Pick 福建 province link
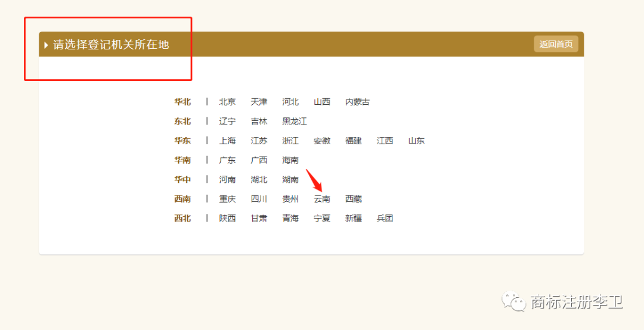 (353, 141)
